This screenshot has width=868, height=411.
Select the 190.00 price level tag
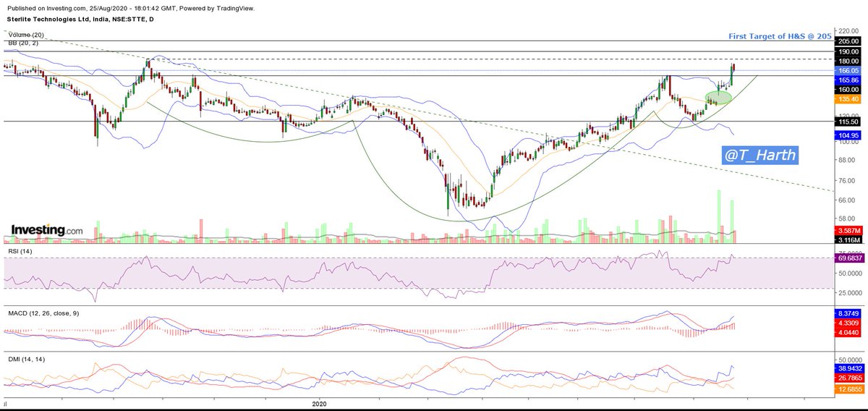click(848, 51)
